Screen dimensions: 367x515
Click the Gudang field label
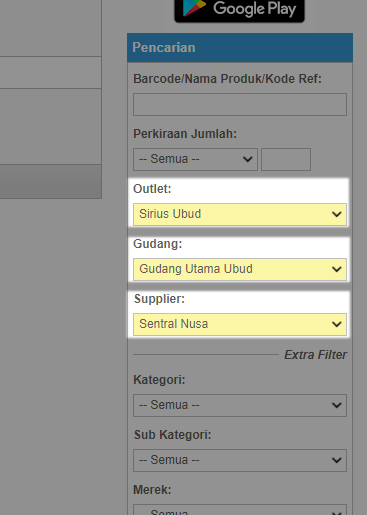[x=158, y=244]
